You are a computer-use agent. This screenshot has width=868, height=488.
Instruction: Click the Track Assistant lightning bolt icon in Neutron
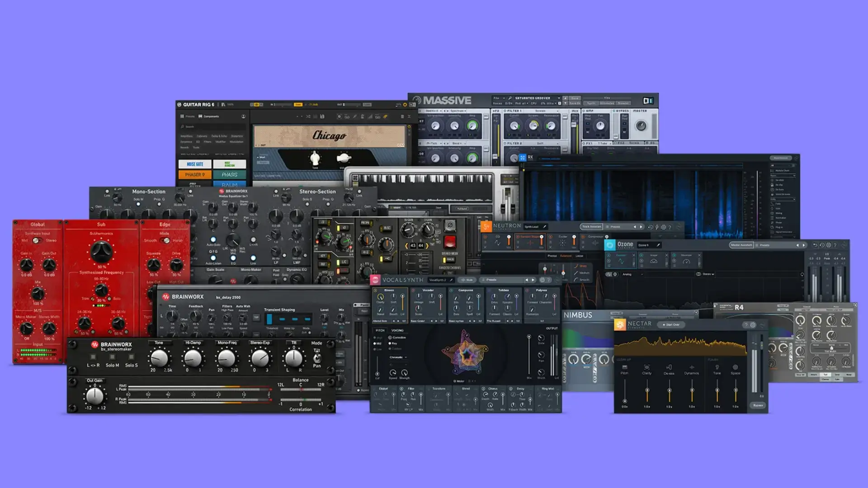tap(657, 227)
